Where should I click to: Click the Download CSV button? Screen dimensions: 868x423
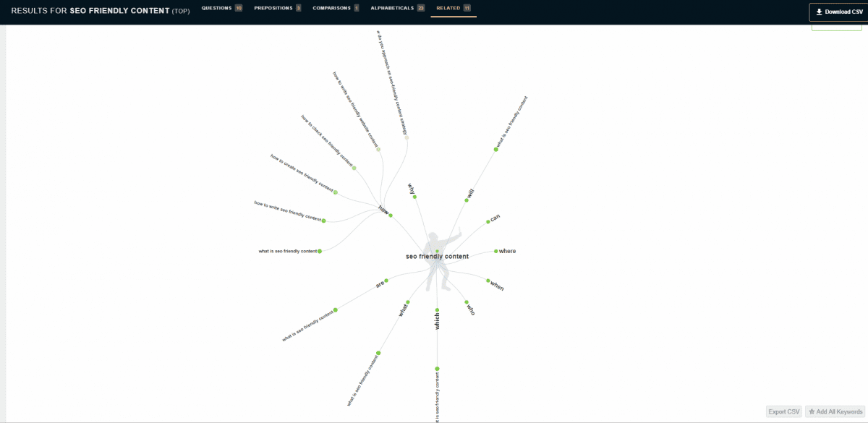click(x=837, y=12)
